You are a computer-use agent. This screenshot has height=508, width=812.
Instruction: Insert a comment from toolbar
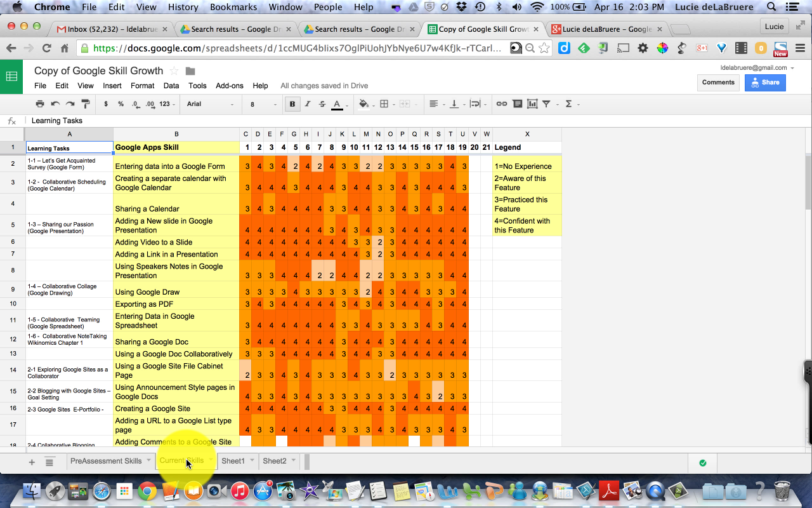(x=517, y=104)
